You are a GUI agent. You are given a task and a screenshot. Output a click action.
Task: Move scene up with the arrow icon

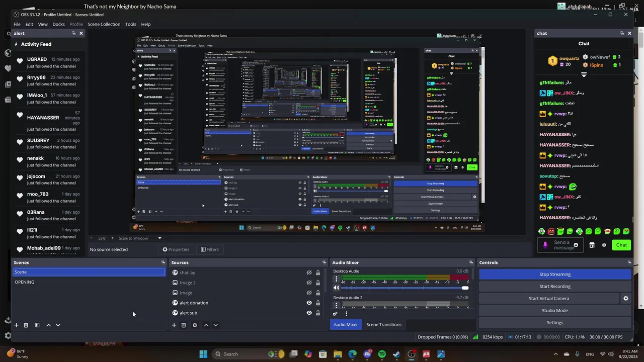tap(48, 325)
